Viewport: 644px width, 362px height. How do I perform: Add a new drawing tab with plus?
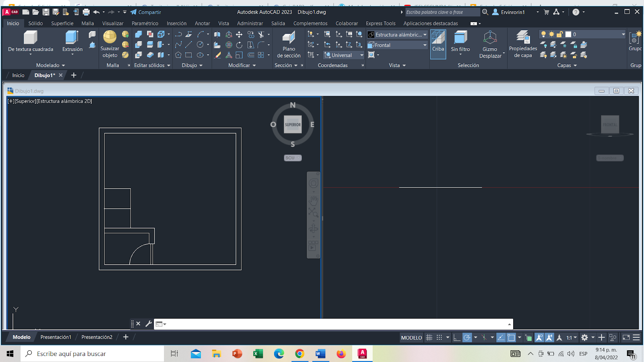click(x=74, y=75)
